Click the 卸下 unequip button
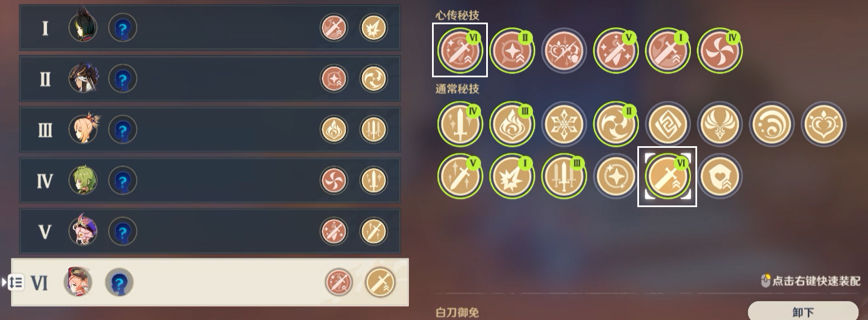The height and width of the screenshot is (320, 868). [803, 312]
